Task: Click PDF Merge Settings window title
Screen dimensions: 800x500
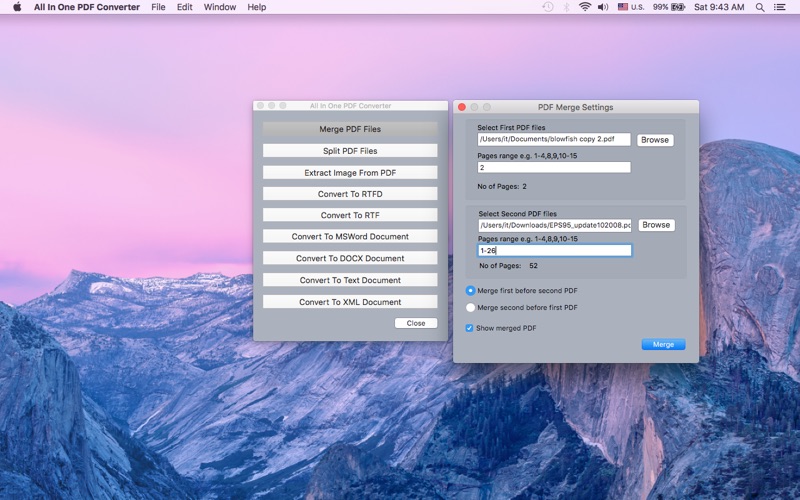Action: point(576,107)
